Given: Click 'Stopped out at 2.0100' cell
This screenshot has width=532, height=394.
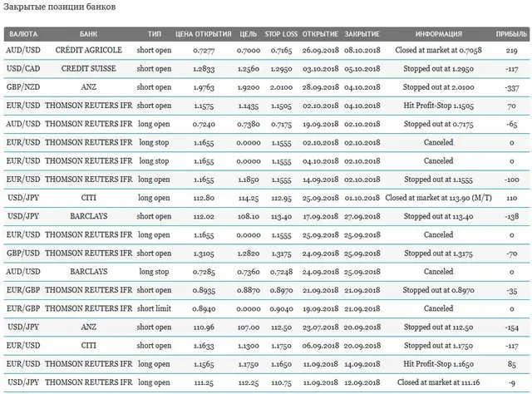Looking at the screenshot, I should [x=438, y=87].
